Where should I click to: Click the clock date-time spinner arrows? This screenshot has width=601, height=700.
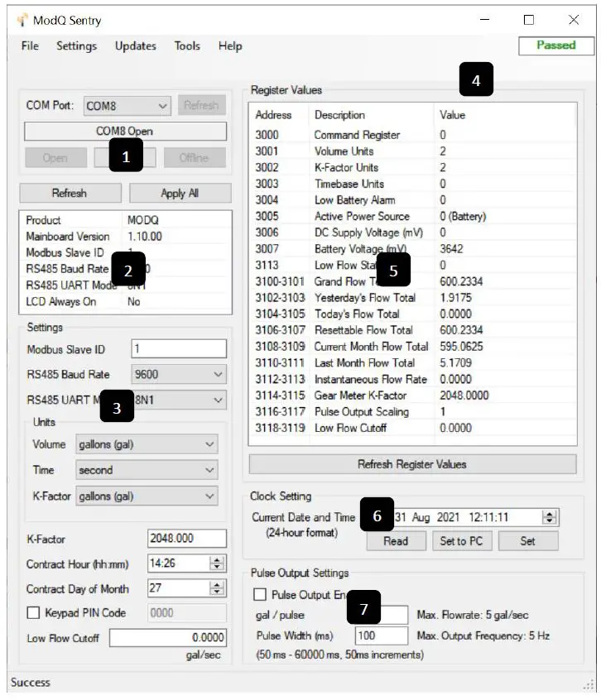click(550, 517)
